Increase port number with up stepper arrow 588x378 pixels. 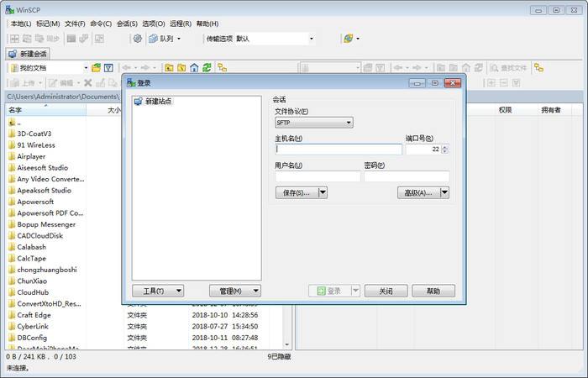[x=444, y=147]
